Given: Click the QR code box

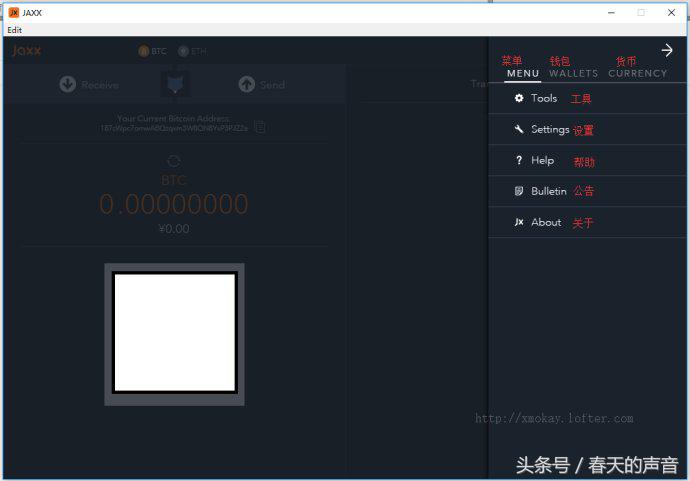Looking at the screenshot, I should click(x=174, y=334).
